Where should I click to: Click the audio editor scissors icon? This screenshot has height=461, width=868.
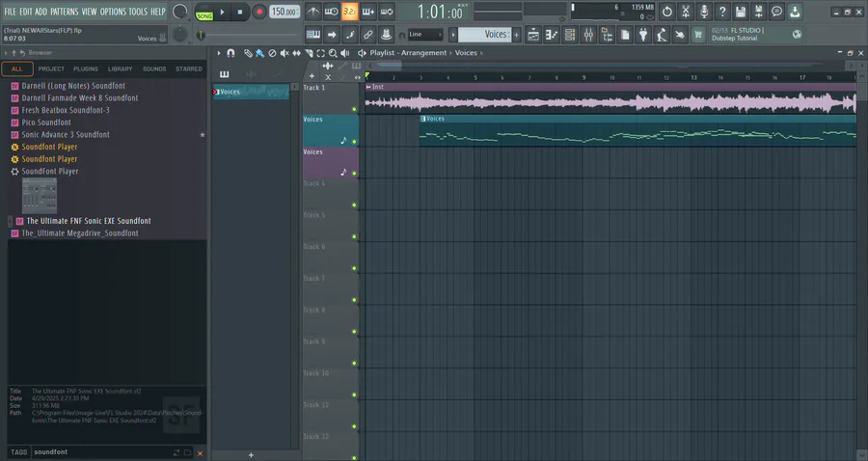coord(686,11)
